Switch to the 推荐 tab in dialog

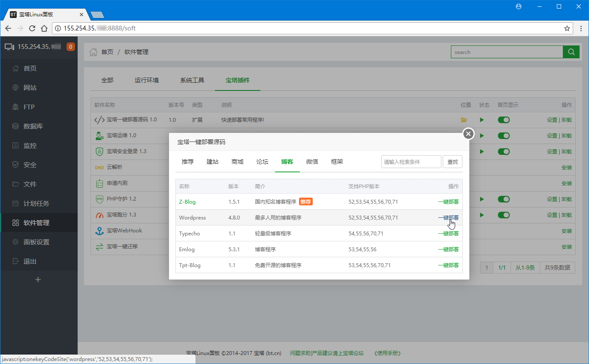pos(187,162)
